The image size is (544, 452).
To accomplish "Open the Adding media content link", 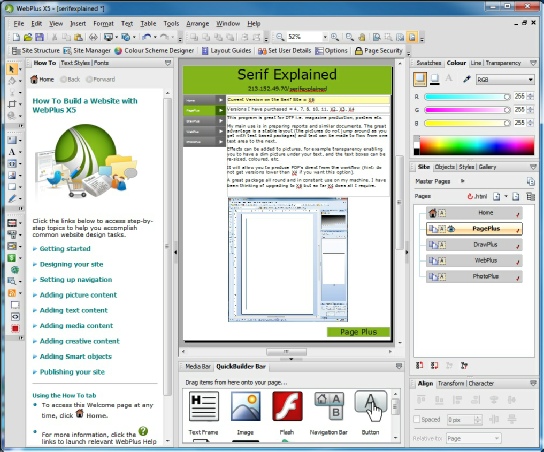I will [x=76, y=326].
